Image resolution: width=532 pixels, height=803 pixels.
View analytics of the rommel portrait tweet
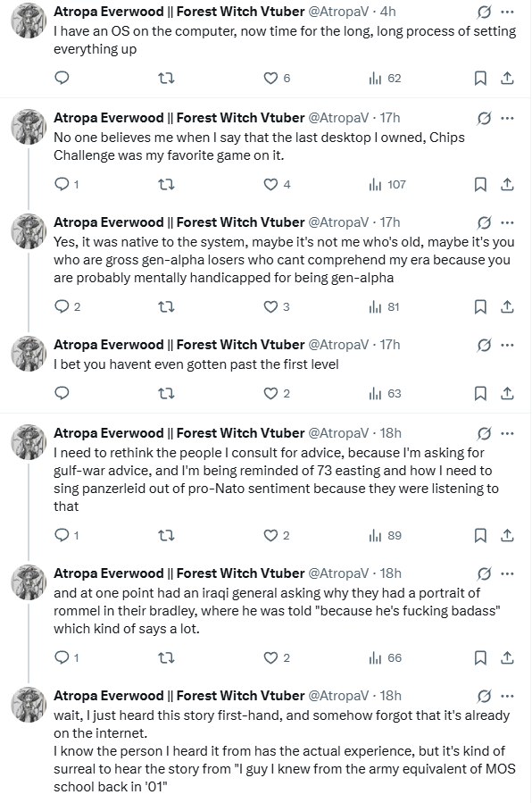click(386, 657)
